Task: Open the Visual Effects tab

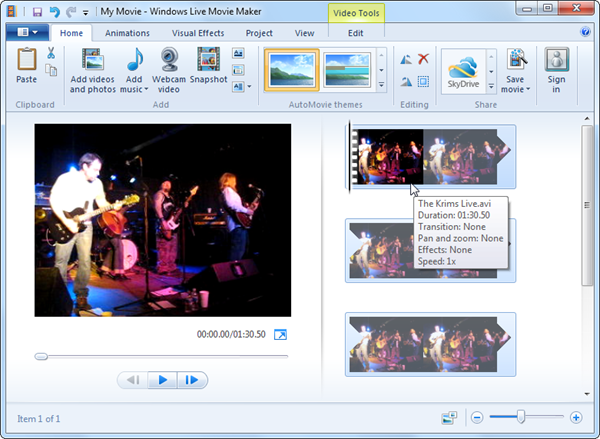Action: 197,32
